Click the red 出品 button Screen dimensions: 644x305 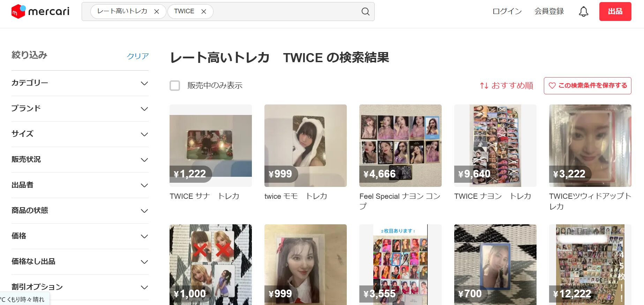coord(615,12)
